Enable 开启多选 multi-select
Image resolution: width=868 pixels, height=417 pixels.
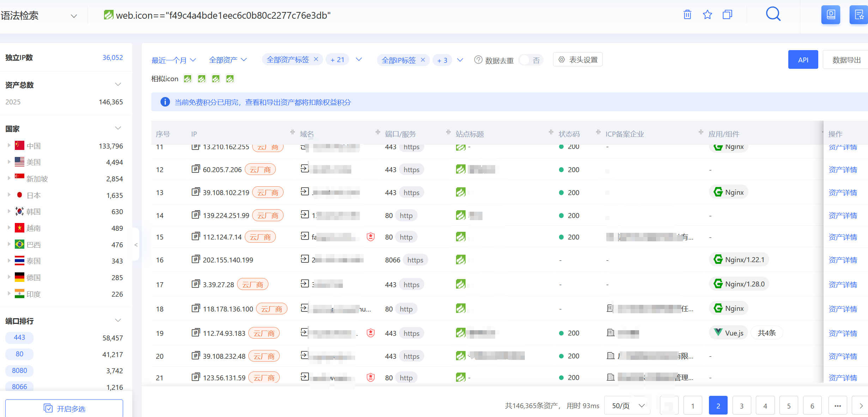click(64, 409)
